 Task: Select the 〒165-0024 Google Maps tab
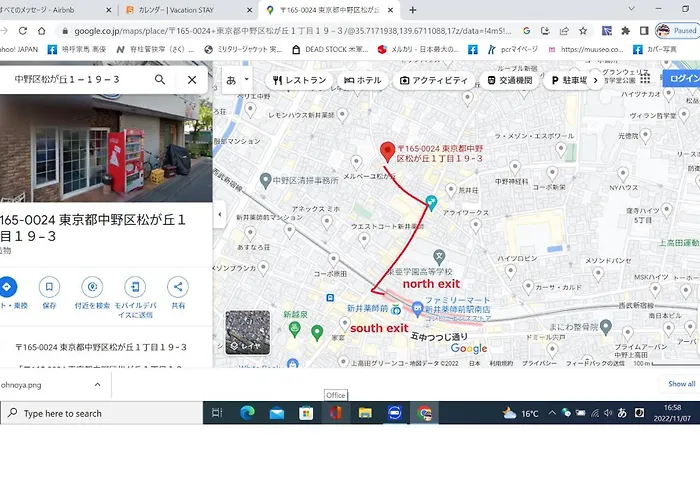click(329, 9)
